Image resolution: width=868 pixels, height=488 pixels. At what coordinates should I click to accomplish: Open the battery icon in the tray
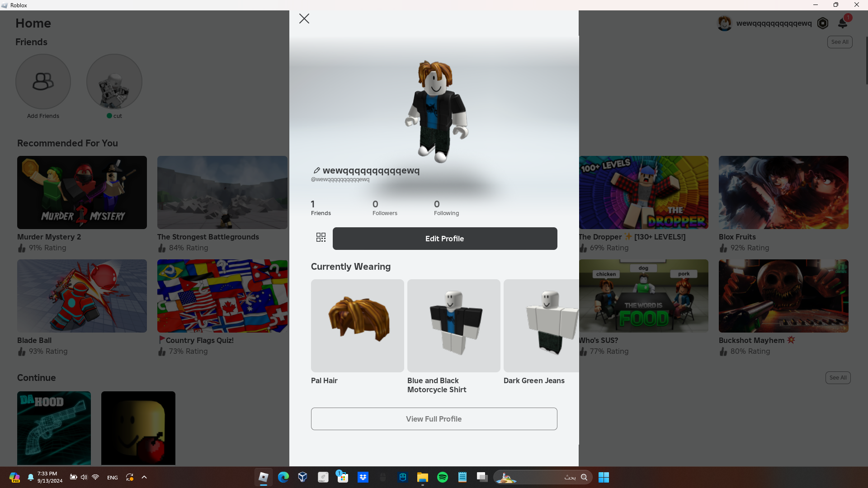[x=73, y=477]
